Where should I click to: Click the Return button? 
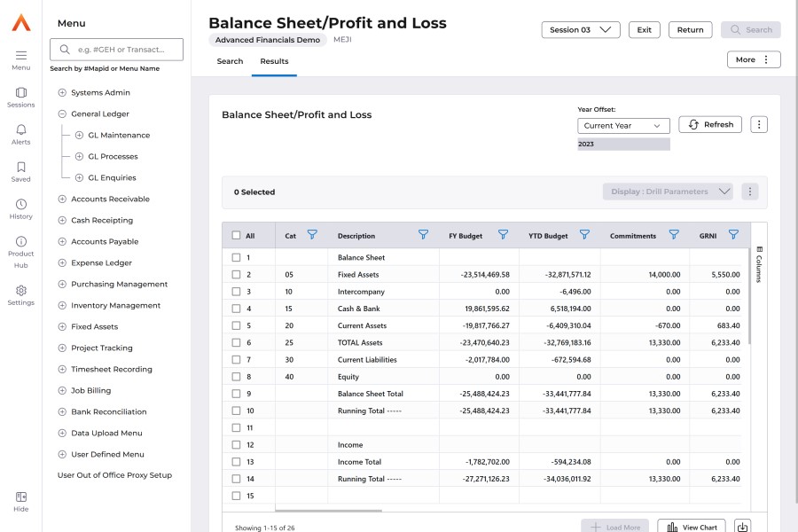click(690, 29)
